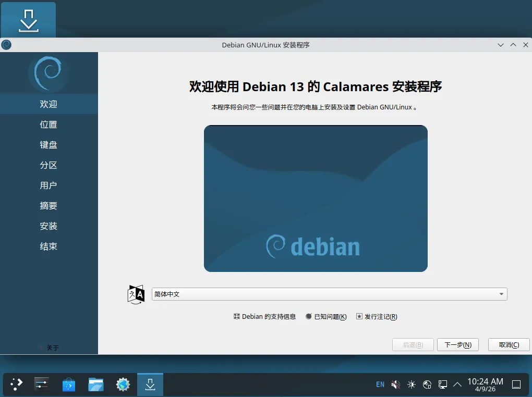Close the installer window
This screenshot has height=397, width=532.
526,45
